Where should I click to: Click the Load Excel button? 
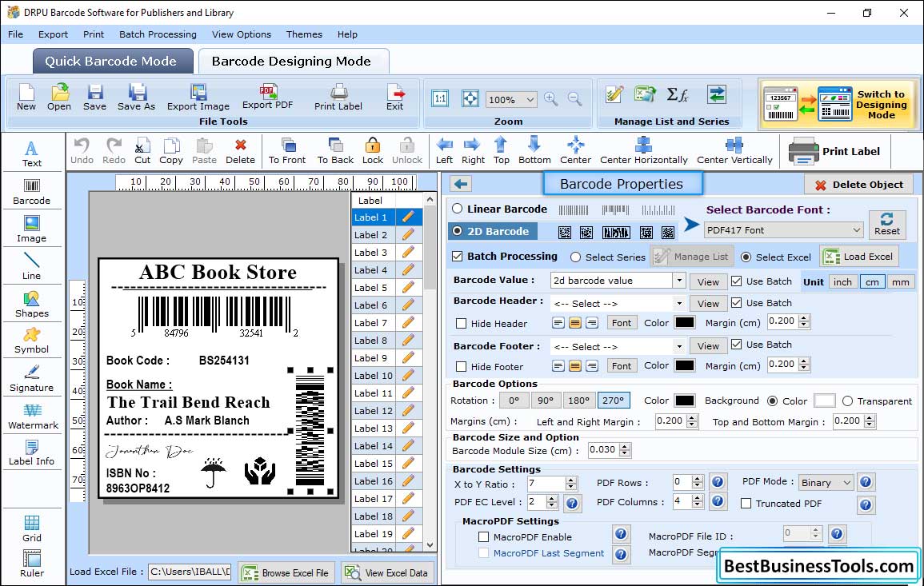click(x=859, y=257)
